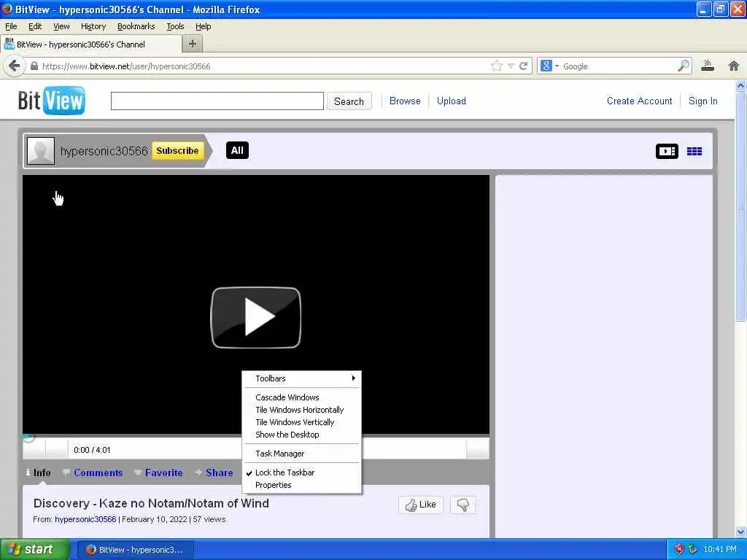This screenshot has width=747, height=560.
Task: Click the scrollbar down arrow
Action: (740, 532)
